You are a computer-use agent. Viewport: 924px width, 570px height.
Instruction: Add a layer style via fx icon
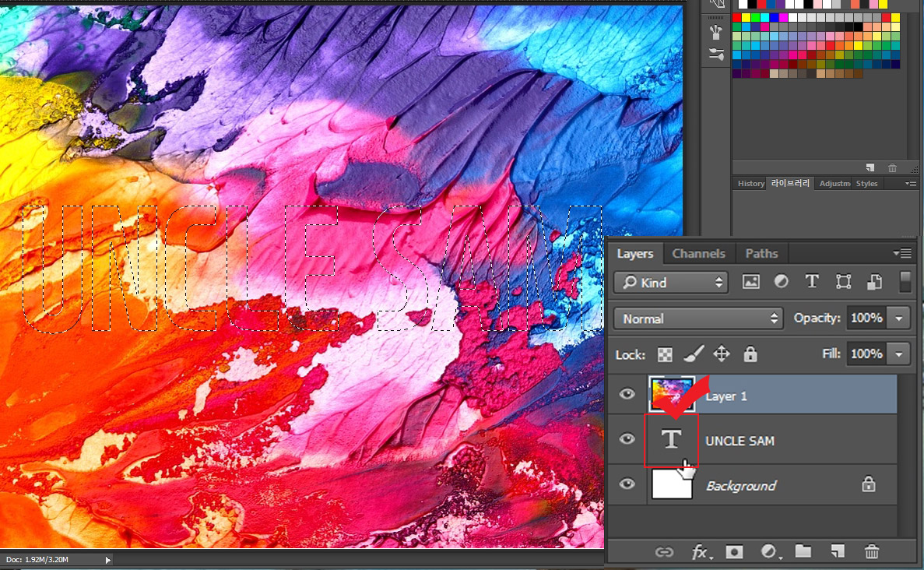[701, 552]
